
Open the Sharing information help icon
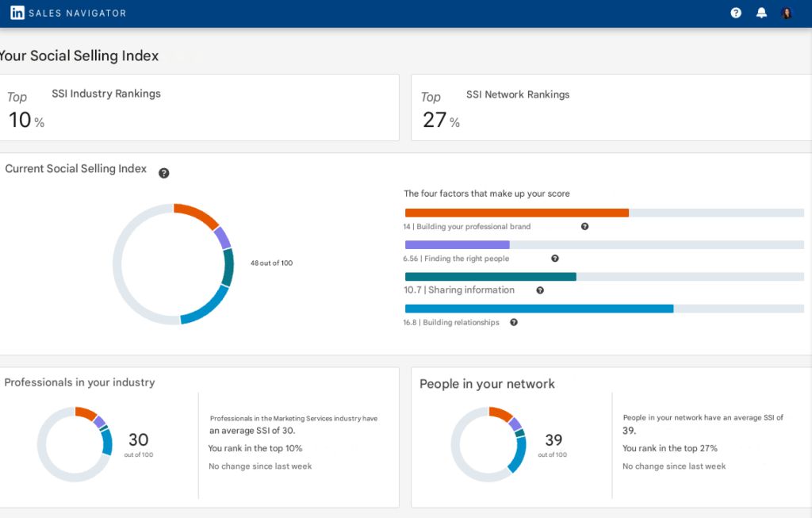pyautogui.click(x=540, y=290)
